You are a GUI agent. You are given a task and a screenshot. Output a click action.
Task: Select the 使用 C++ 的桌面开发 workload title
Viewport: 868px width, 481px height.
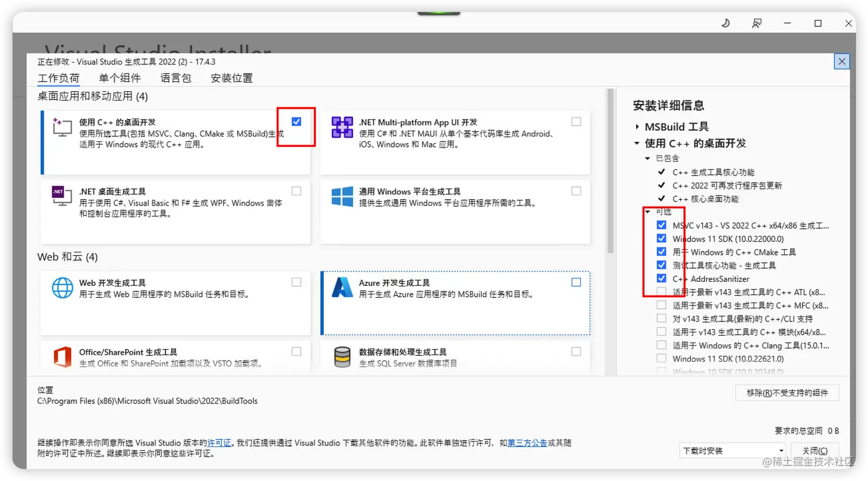tap(117, 122)
